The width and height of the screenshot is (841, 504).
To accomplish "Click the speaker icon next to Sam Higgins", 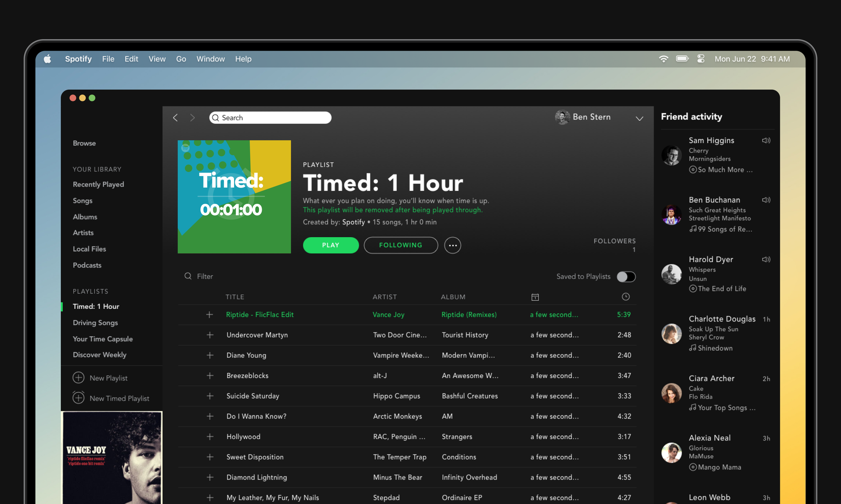I will pyautogui.click(x=766, y=140).
